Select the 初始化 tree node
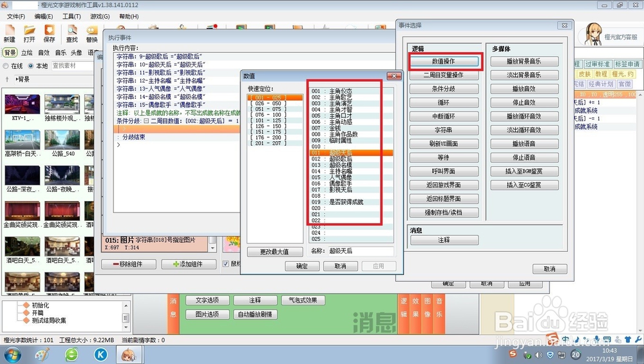This screenshot has width=644, height=364. pos(40,305)
